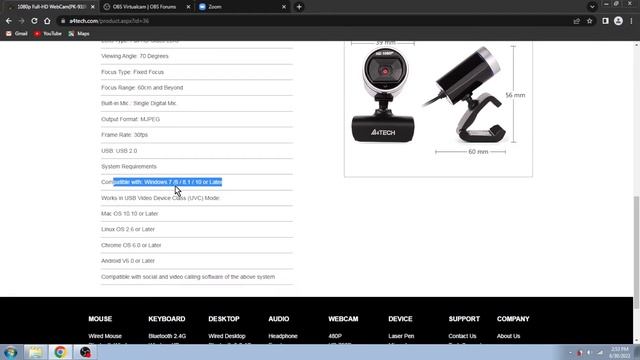The image size is (640, 360).
Task: Click the 'Mac OS 10.10 or Later' line
Action: 130,213
